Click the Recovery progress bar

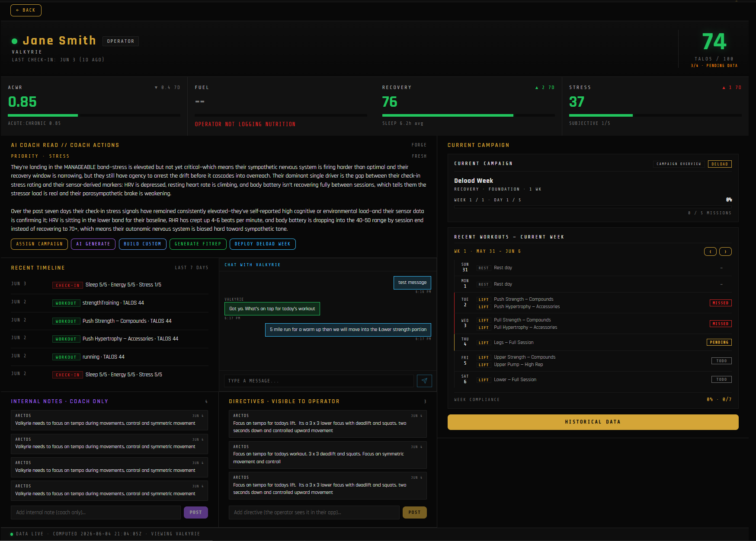tap(468, 115)
